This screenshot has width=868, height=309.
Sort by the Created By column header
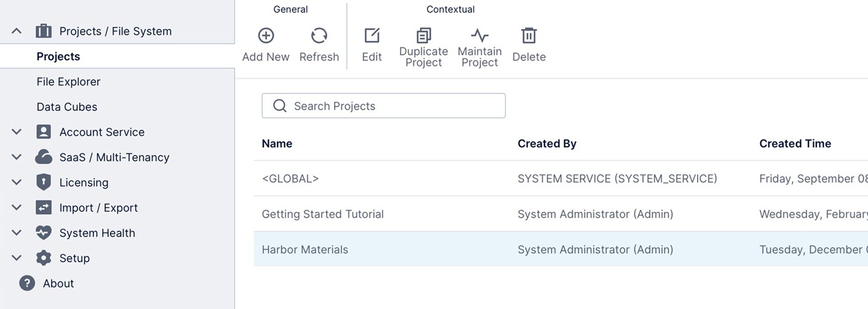coord(547,143)
